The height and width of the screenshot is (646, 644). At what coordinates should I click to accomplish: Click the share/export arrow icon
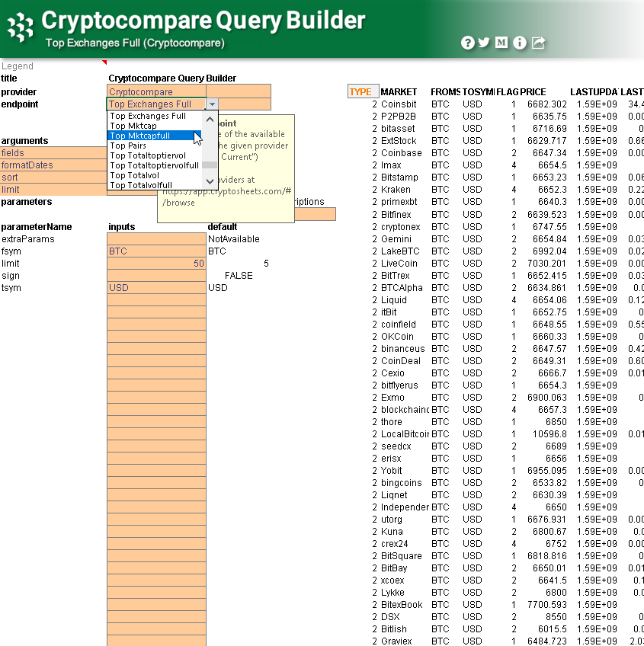click(538, 43)
